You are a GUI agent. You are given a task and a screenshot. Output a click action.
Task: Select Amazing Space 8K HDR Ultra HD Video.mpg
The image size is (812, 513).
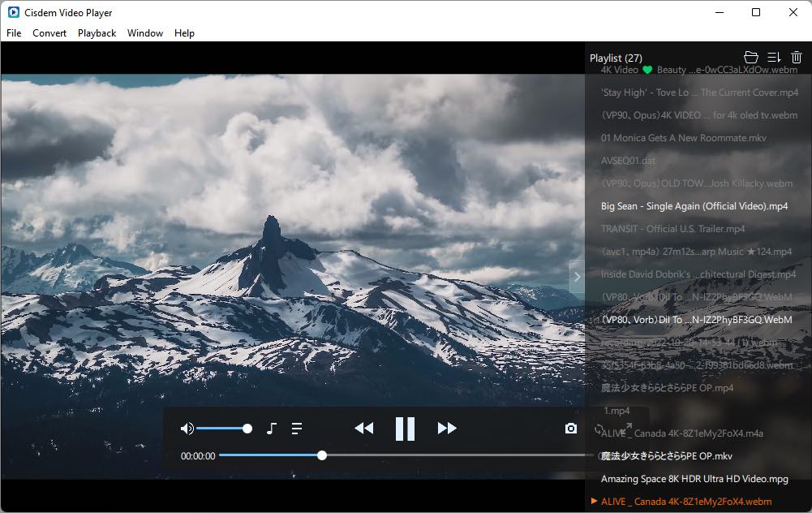(693, 479)
